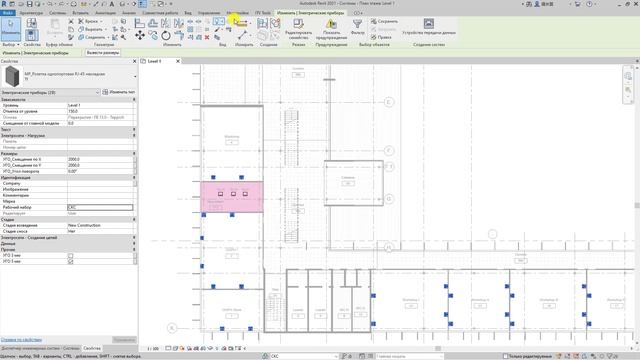640x360 pixels.
Task: Open the Вставить ribbon tab
Action: coord(80,13)
